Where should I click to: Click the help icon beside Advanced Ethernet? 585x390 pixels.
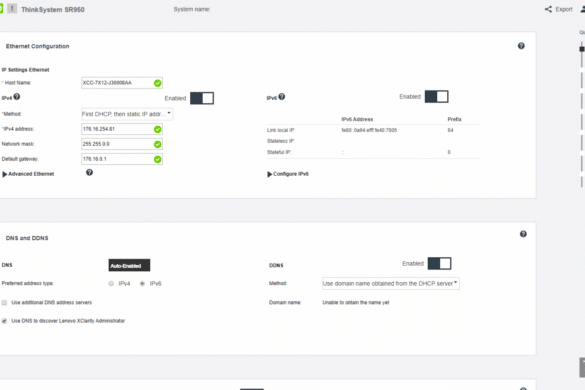pos(89,172)
